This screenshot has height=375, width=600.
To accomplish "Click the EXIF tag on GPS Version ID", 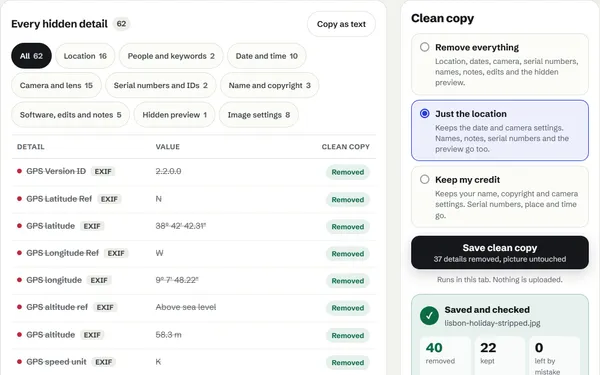I will [103, 171].
